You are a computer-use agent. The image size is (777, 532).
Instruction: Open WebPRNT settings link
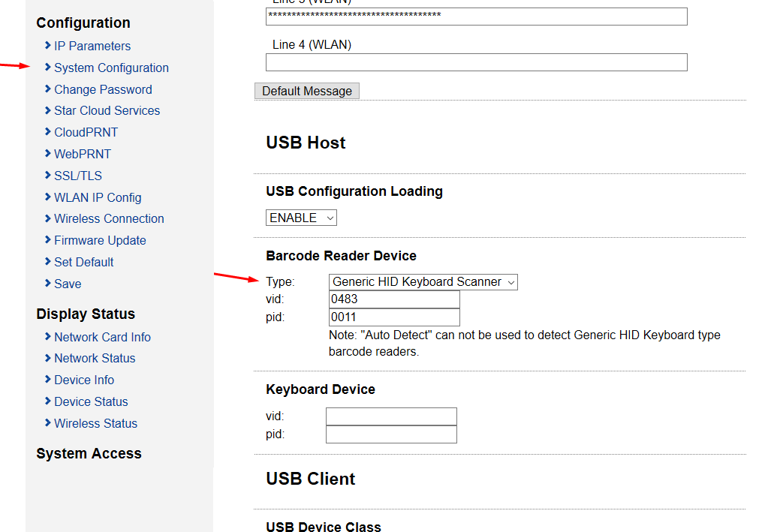coord(83,154)
